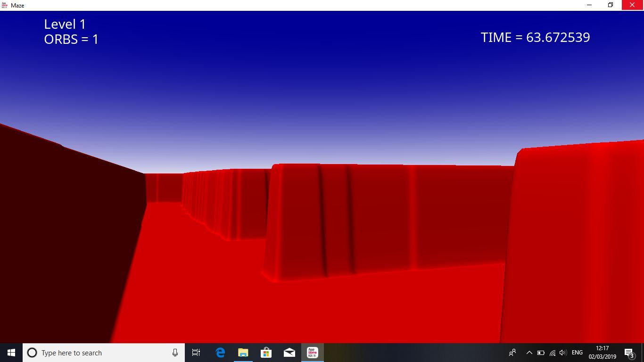Switch the ENG input language indicator
Screen dimensions: 644x362
577,353
